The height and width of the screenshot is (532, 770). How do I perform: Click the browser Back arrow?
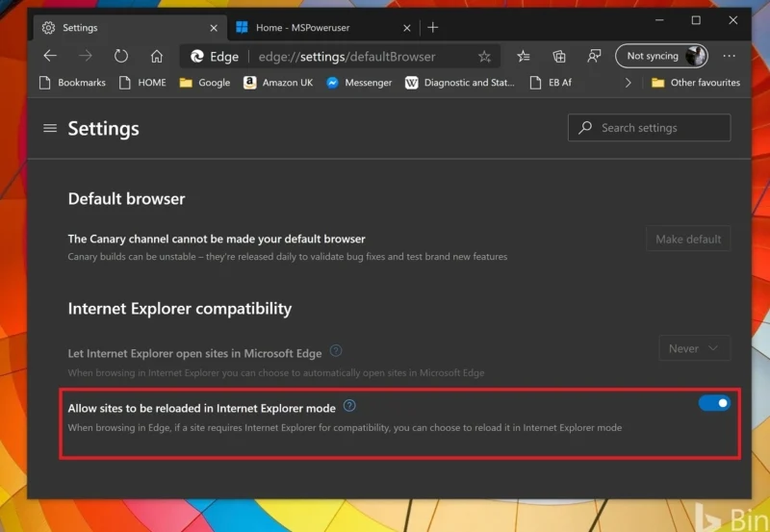coord(50,56)
